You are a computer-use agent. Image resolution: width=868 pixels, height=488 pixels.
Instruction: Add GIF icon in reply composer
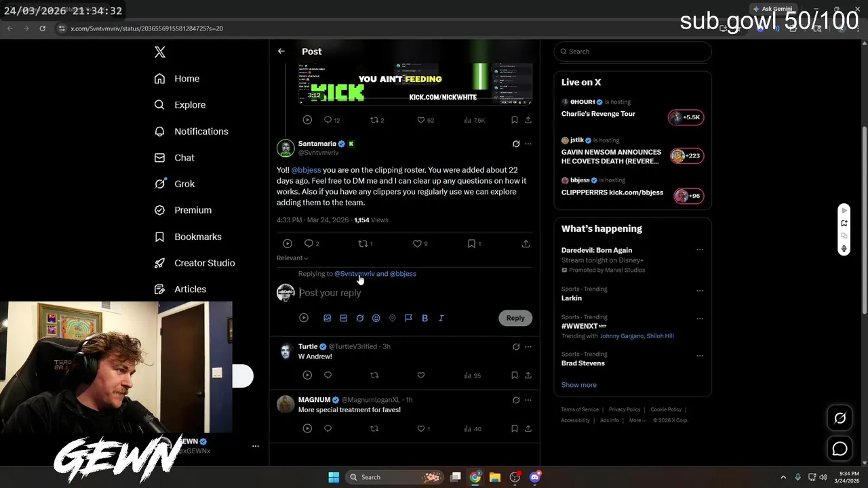[x=343, y=318]
